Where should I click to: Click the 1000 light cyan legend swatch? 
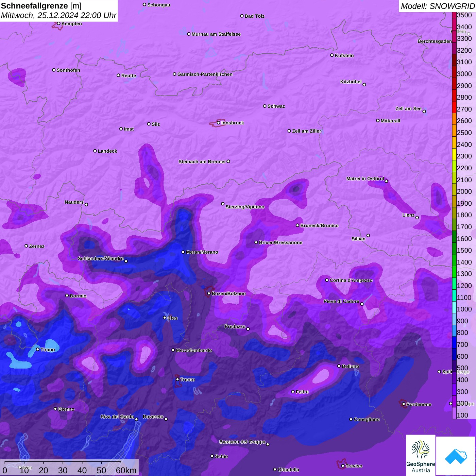pyautogui.click(x=454, y=307)
